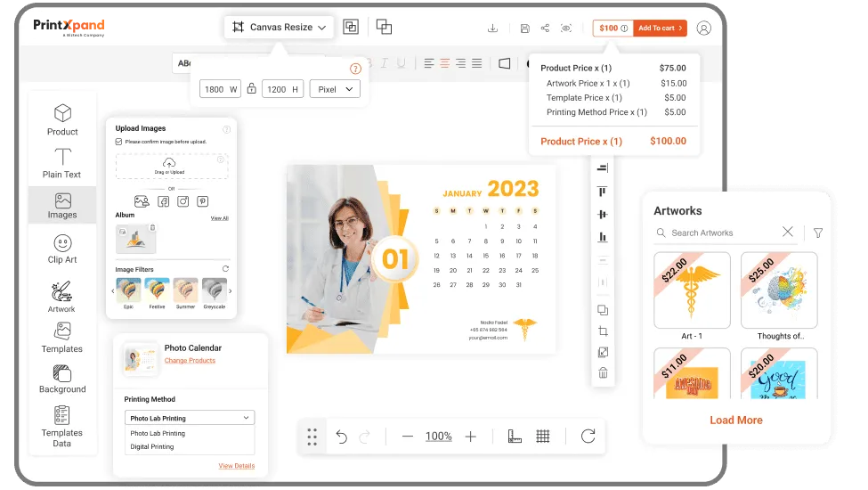The image size is (868, 490).
Task: Click toolbar drag handle dots
Action: 312,437
